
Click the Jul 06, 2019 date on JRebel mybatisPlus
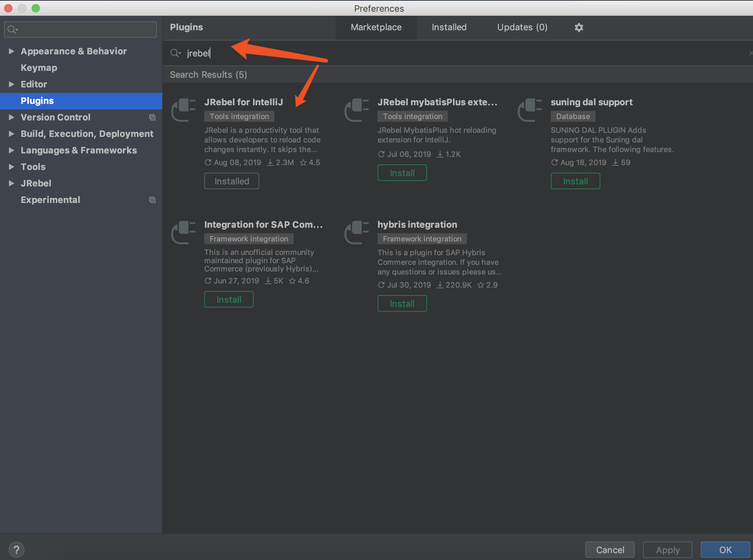(x=404, y=154)
